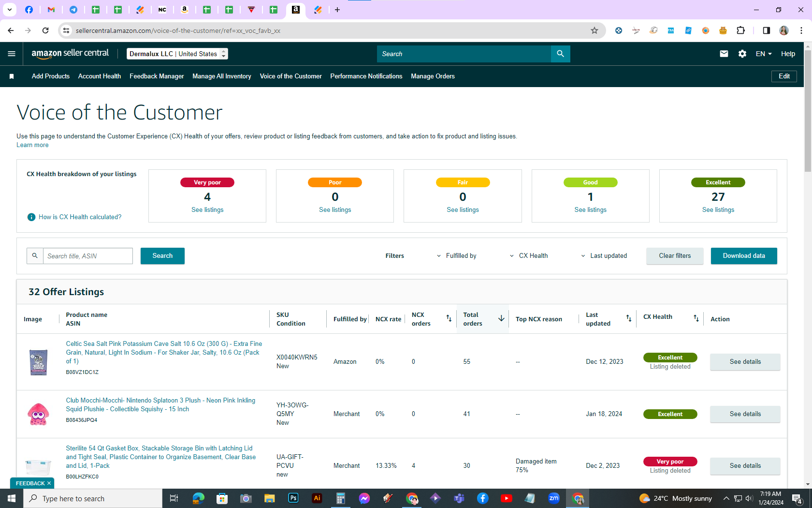Expand the Fulfilled by filter
Screen dimensions: 812x508
pyautogui.click(x=456, y=256)
